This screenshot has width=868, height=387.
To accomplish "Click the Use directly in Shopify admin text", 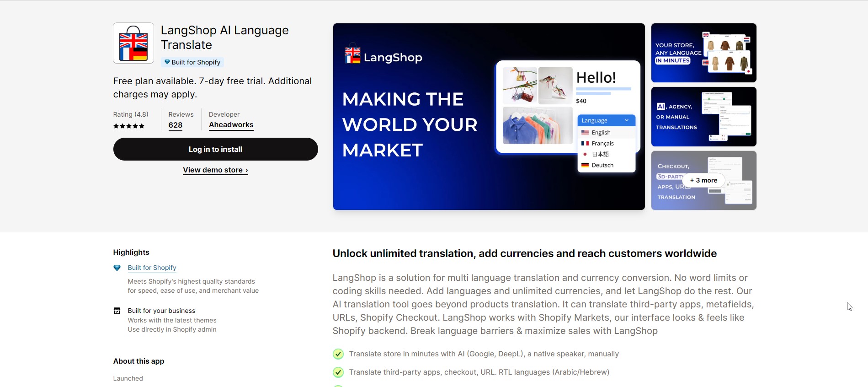I will point(172,329).
